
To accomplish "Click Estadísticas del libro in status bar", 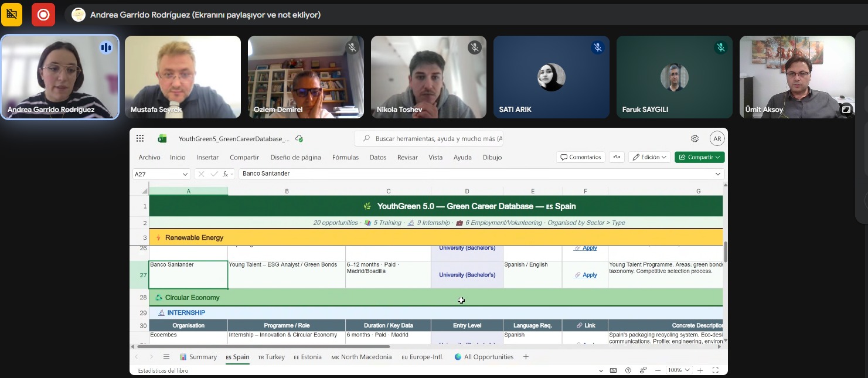I will tap(163, 370).
